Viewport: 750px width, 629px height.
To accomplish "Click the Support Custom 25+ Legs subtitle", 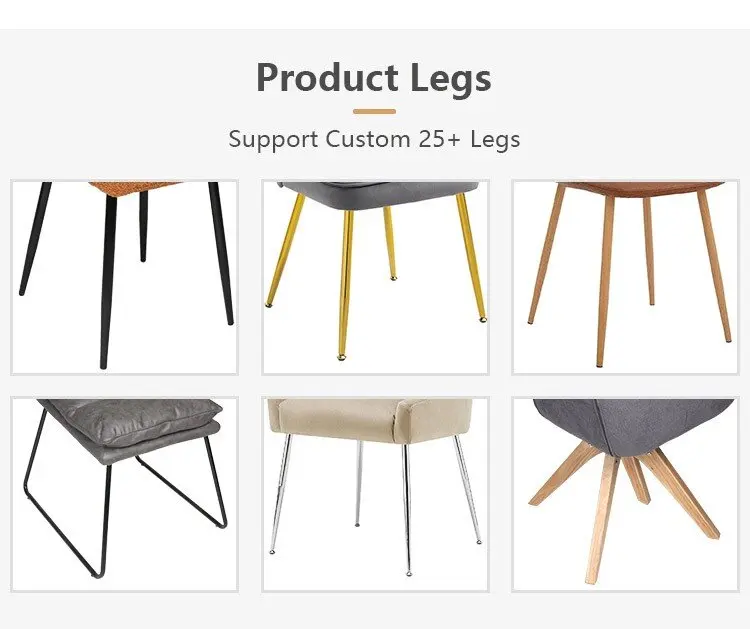I will [374, 139].
